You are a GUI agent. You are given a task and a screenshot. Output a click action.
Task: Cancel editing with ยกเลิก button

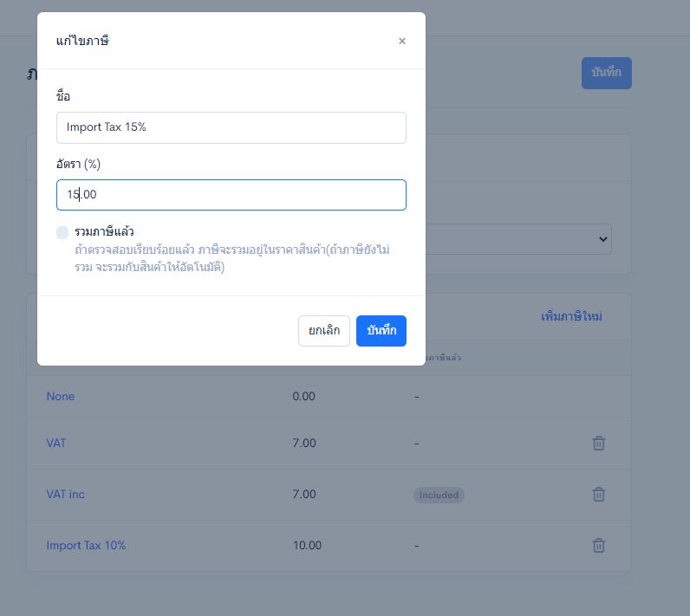pyautogui.click(x=324, y=331)
